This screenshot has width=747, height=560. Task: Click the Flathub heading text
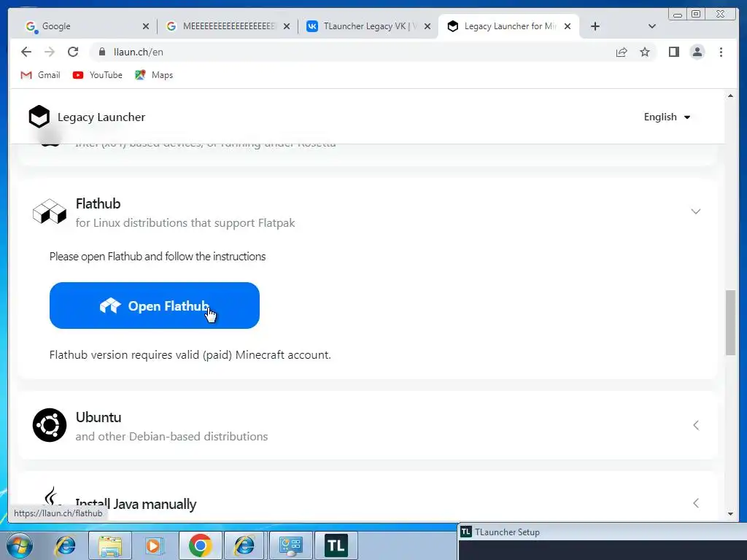pyautogui.click(x=98, y=204)
